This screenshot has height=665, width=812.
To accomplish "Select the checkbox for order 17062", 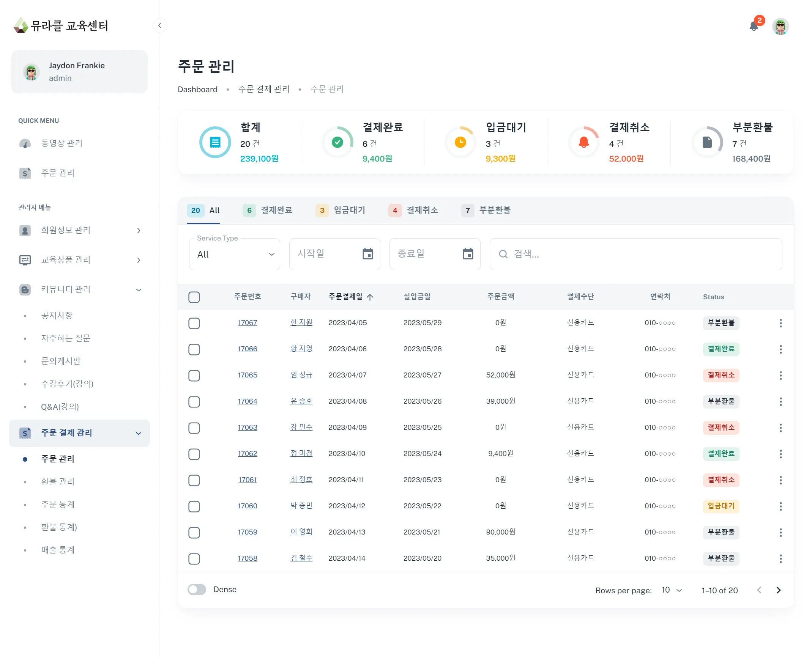I will (194, 454).
